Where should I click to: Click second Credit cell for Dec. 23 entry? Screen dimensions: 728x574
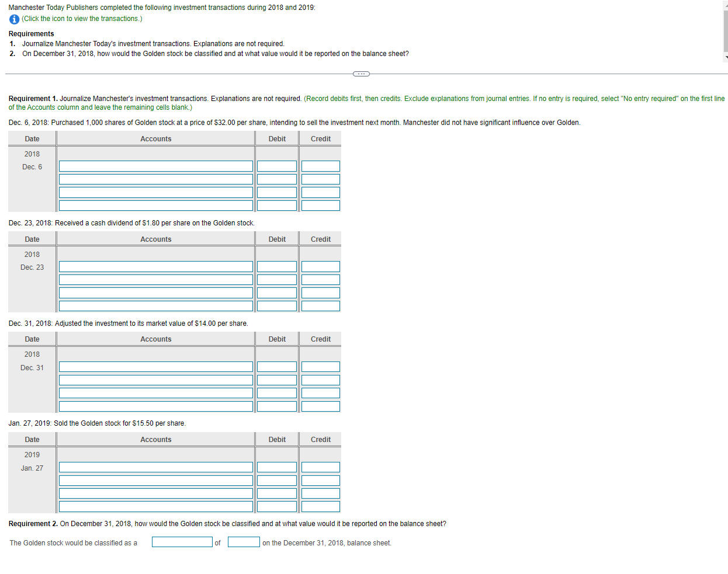[x=321, y=280]
